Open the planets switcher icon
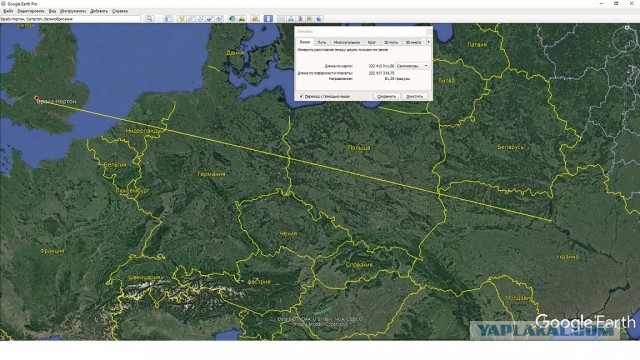640x360 pixels. tap(255, 18)
